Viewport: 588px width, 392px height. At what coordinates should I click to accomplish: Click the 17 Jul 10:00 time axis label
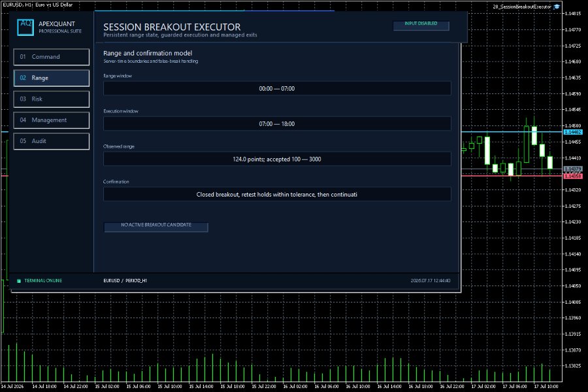[x=546, y=386]
